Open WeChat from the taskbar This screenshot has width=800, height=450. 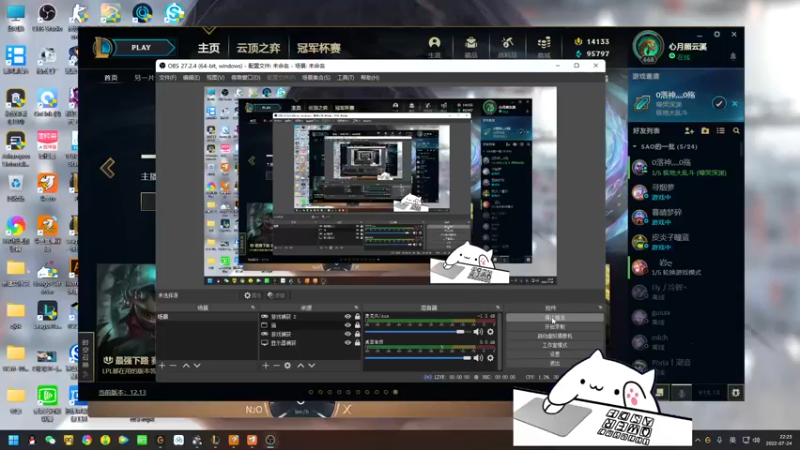[50, 440]
